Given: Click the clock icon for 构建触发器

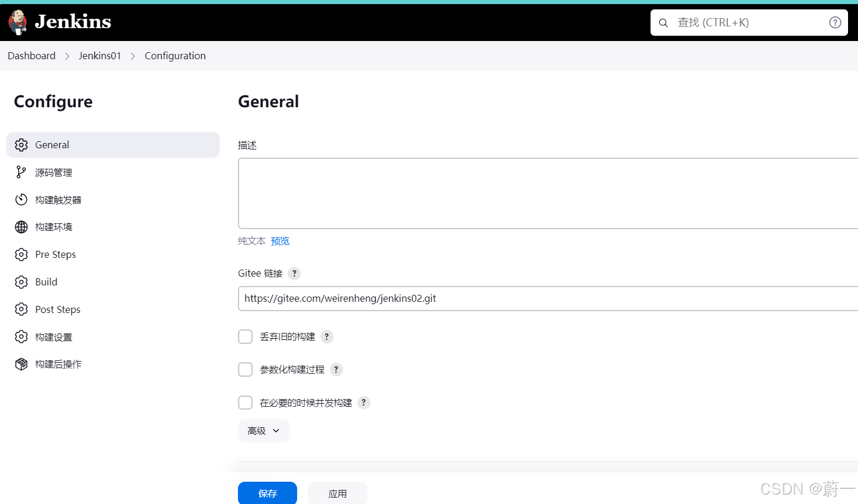Looking at the screenshot, I should [x=22, y=200].
